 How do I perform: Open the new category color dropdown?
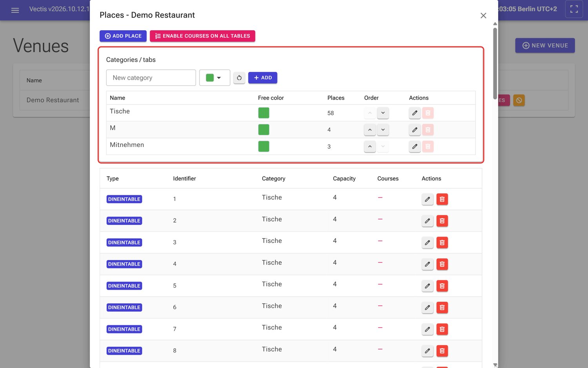(214, 78)
